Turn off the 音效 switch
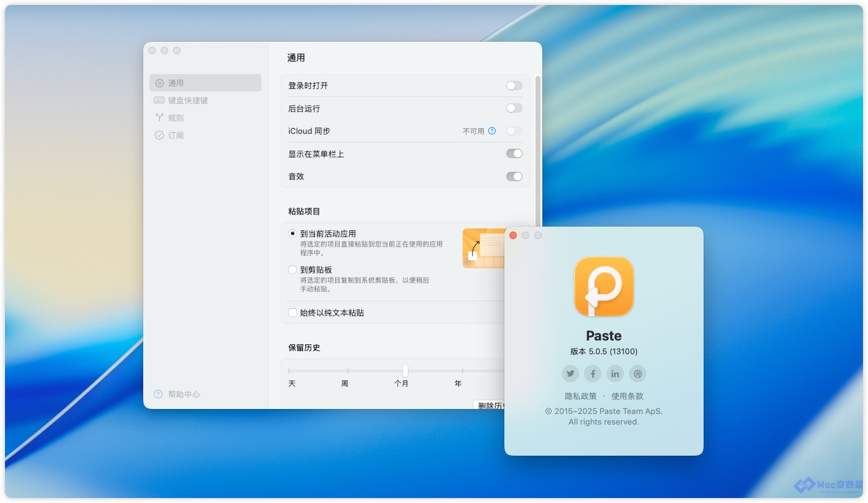Screen dimensions: 868x503 (x=514, y=176)
